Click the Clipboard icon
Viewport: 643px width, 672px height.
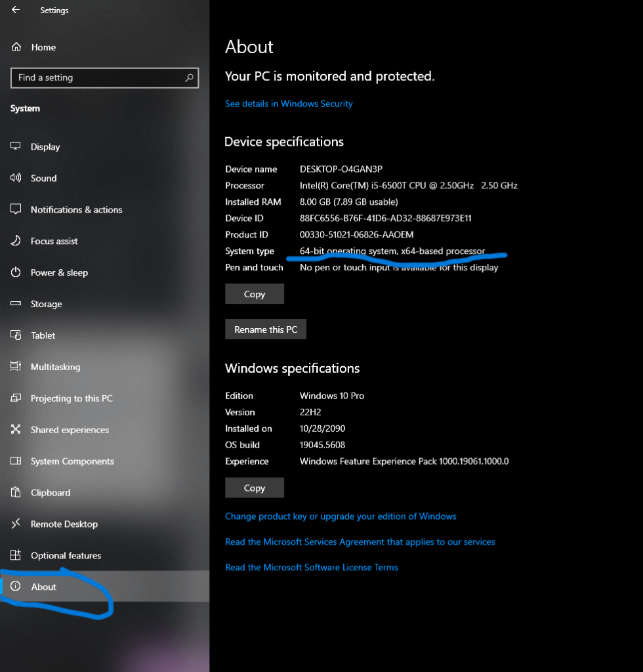click(16, 492)
